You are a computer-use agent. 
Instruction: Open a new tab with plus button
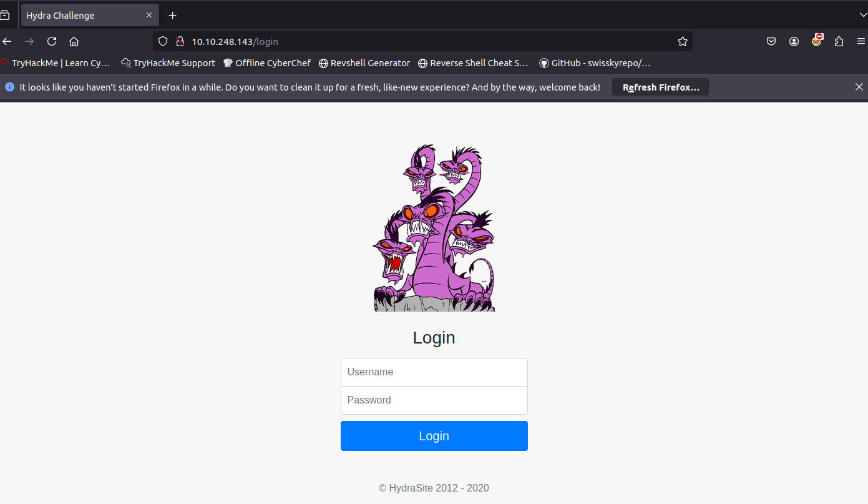[x=173, y=16]
